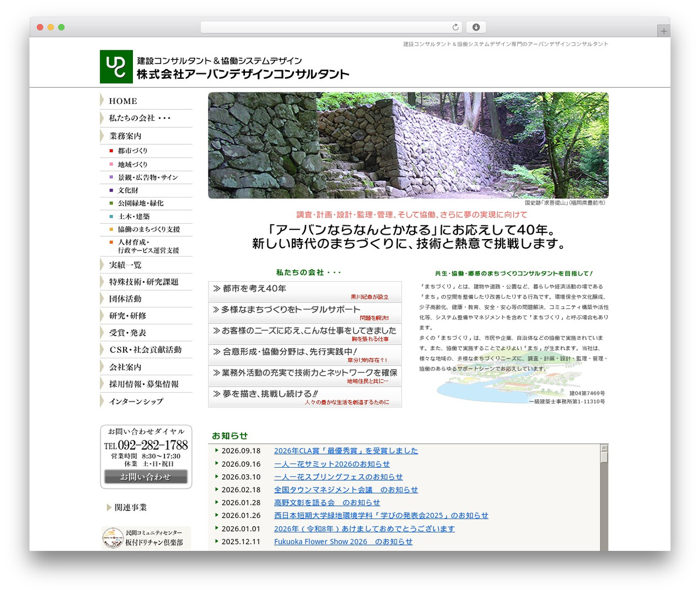Open 特殊技術・研究課題 in the sidebar
This screenshot has height=593, width=700.
[x=146, y=282]
